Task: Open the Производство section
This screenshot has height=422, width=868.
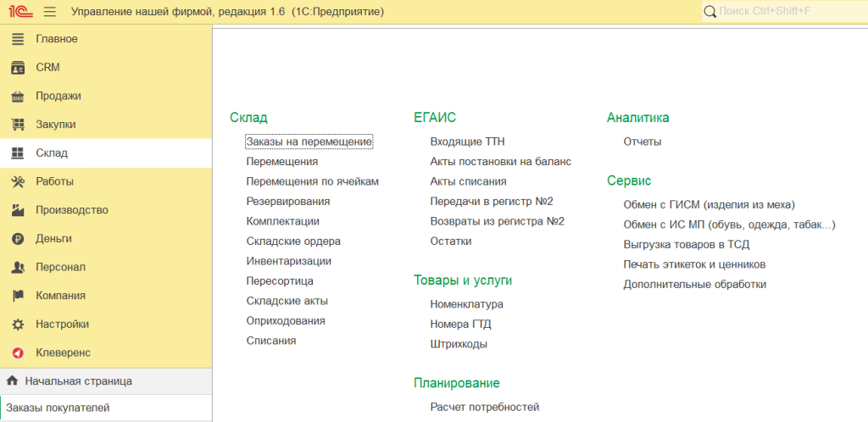Action: coord(106,210)
